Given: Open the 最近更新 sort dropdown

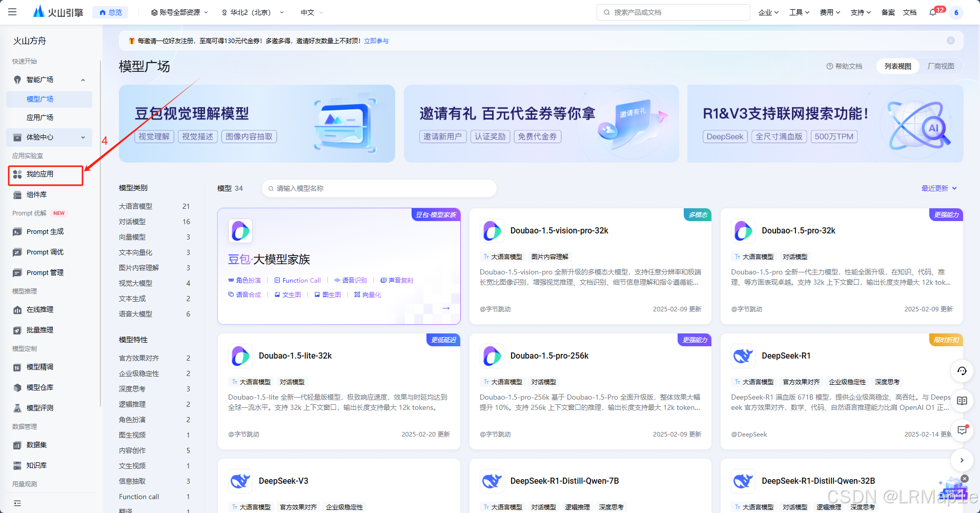Looking at the screenshot, I should point(939,188).
